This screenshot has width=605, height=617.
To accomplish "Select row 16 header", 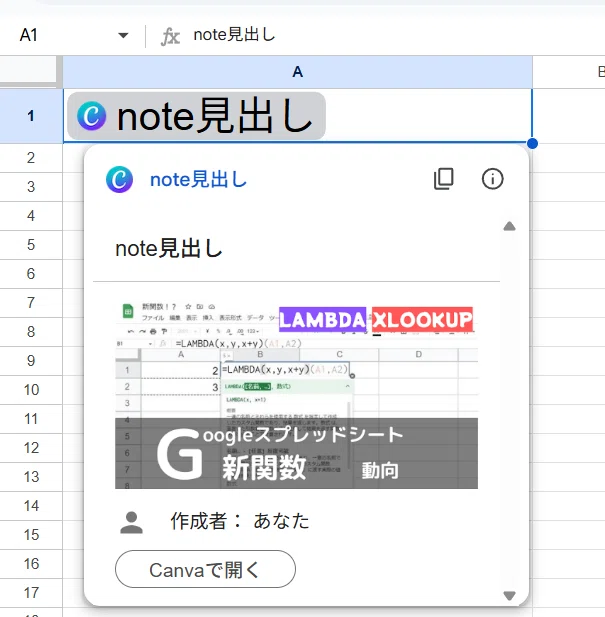I will pyautogui.click(x=31, y=564).
